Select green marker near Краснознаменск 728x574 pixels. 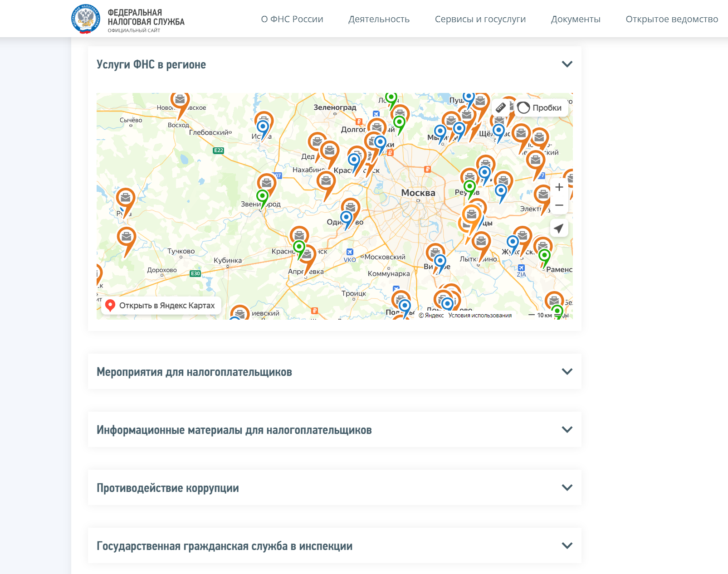(x=299, y=248)
